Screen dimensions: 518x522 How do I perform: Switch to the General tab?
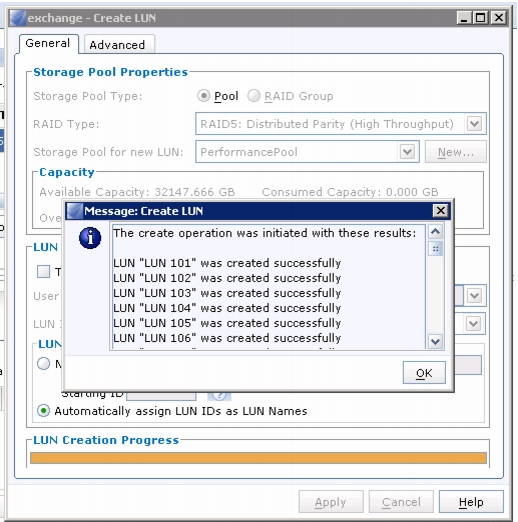pyautogui.click(x=48, y=43)
